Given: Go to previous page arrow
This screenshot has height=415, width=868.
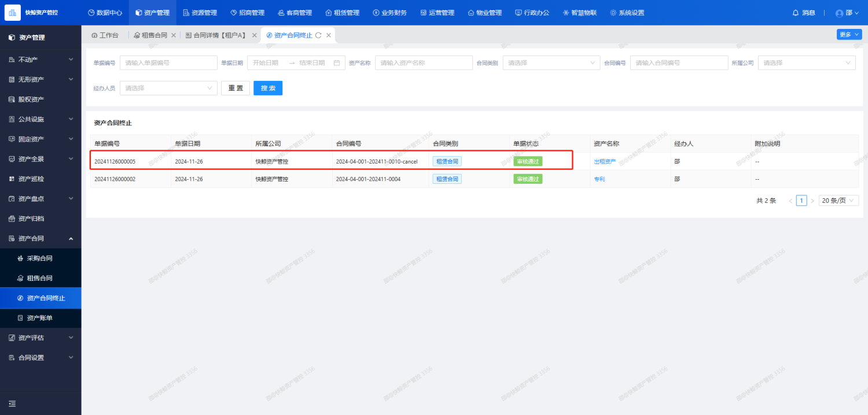Looking at the screenshot, I should pyautogui.click(x=790, y=201).
